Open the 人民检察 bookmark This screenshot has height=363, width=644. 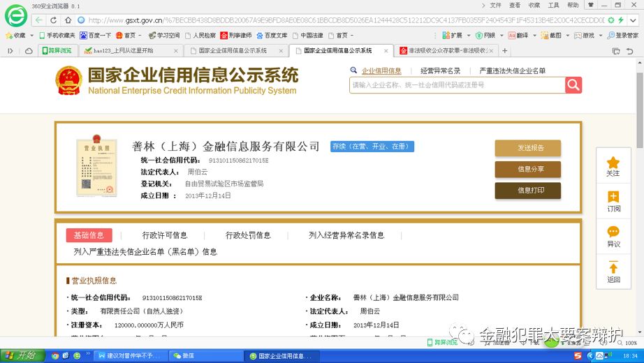tap(200, 36)
